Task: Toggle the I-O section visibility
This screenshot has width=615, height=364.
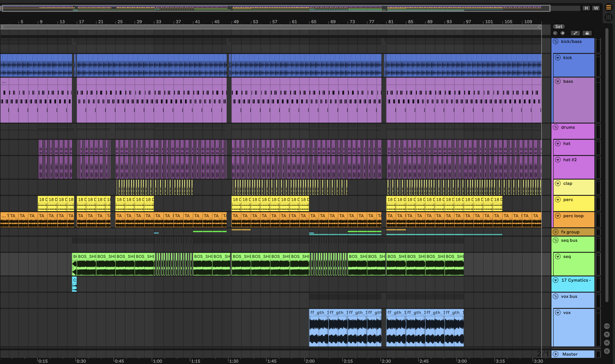Action: coord(607,326)
